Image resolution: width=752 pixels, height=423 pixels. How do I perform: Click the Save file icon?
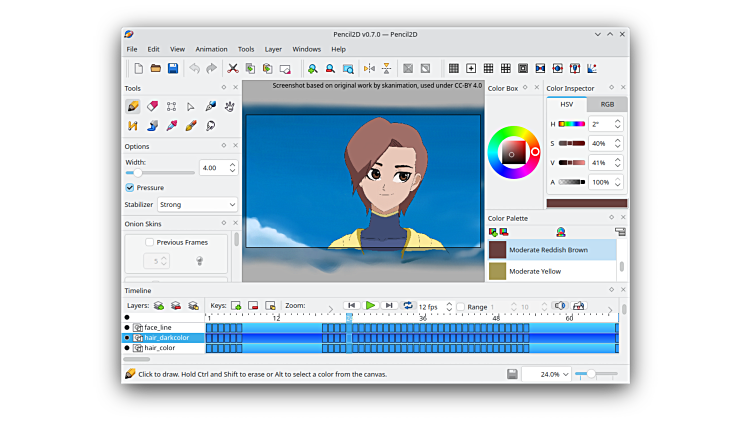pos(173,68)
